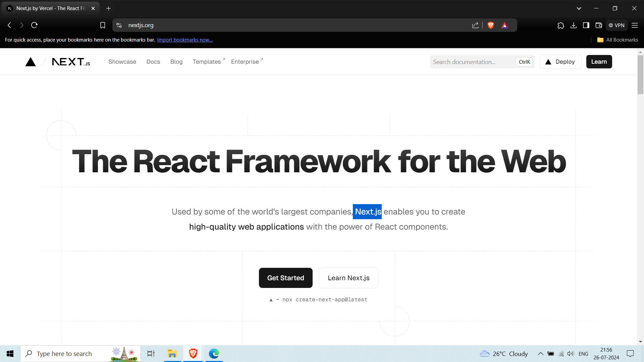View site information icon in address bar
Image resolution: width=644 pixels, height=362 pixels.
tap(119, 25)
